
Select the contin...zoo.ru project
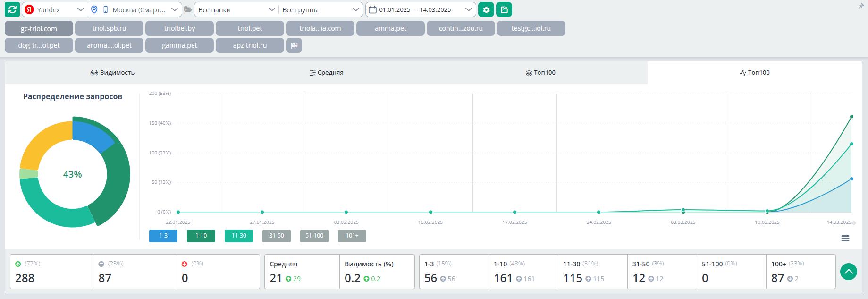(461, 28)
